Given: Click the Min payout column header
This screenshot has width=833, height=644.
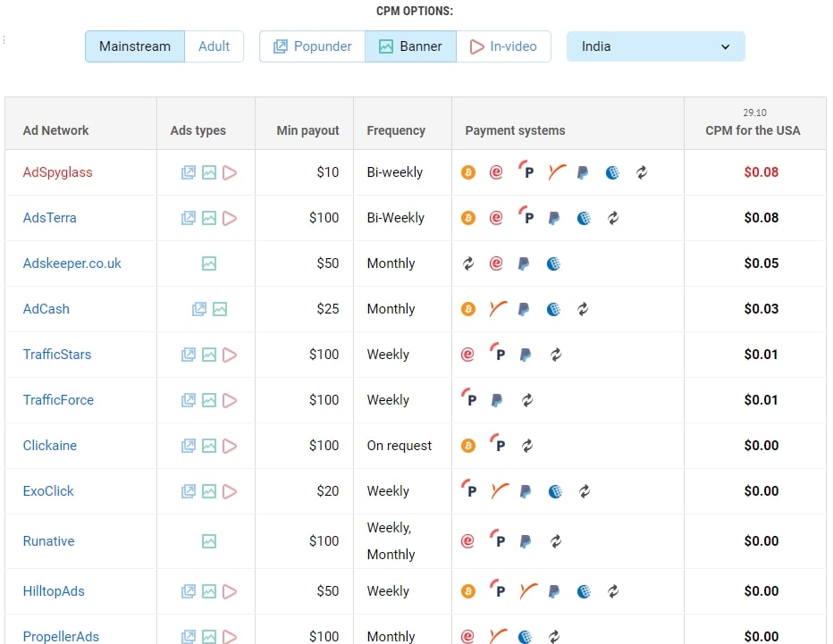Looking at the screenshot, I should 307,130.
